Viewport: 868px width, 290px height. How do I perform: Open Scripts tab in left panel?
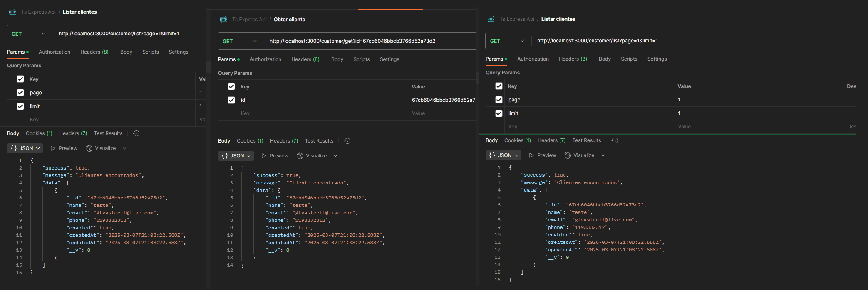151,52
